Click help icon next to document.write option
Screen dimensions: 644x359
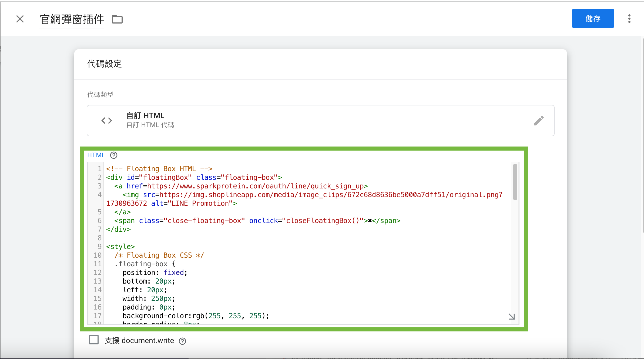coord(182,341)
